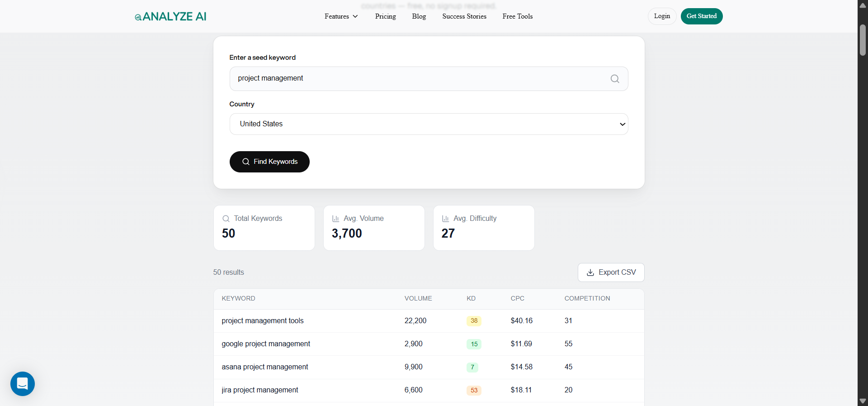Open the Country dropdown showing United States

pyautogui.click(x=429, y=124)
